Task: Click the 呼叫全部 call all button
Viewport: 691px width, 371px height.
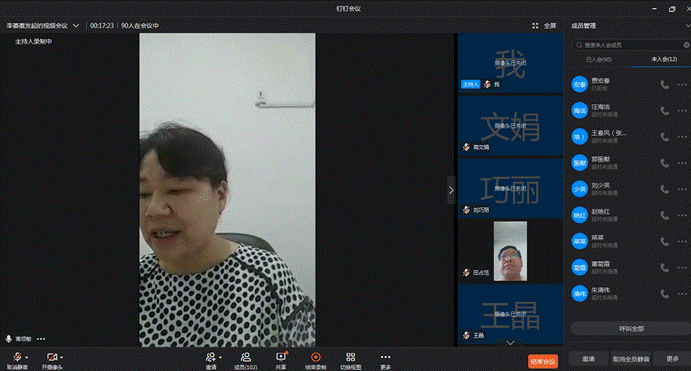Action: click(x=631, y=329)
